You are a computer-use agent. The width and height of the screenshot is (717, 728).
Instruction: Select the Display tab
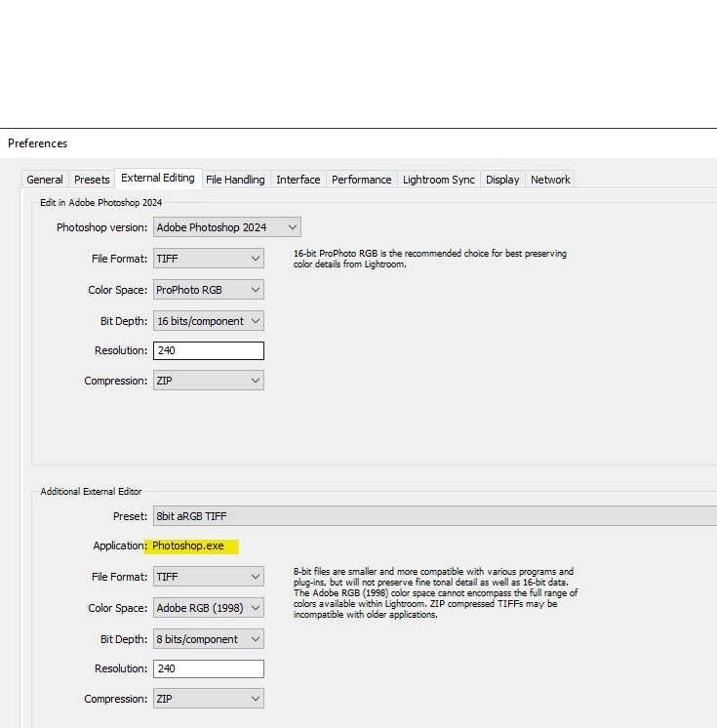coord(502,180)
